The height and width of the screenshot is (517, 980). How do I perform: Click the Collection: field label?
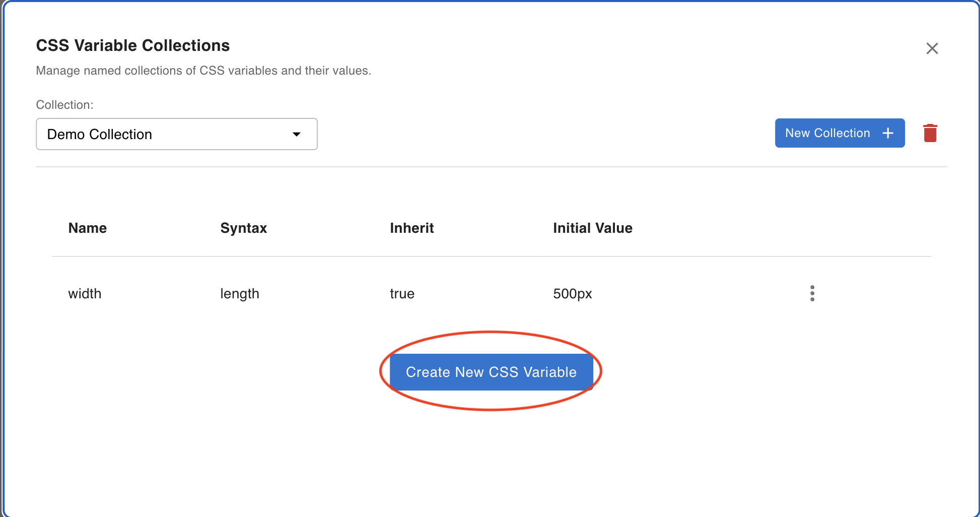point(64,105)
